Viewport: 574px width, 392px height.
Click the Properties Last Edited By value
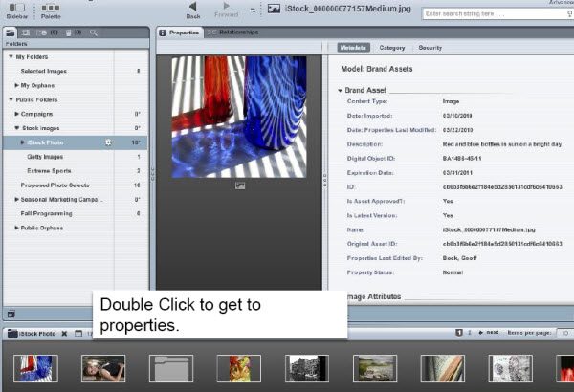point(459,258)
